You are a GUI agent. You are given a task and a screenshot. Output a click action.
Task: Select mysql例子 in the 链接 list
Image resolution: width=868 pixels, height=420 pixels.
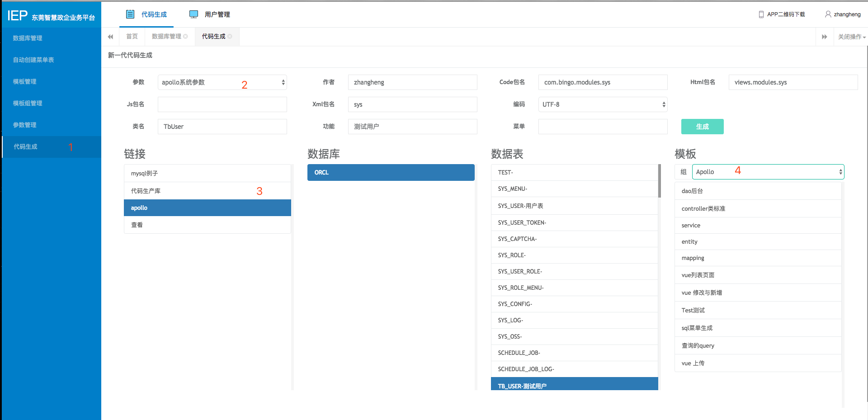coord(208,173)
